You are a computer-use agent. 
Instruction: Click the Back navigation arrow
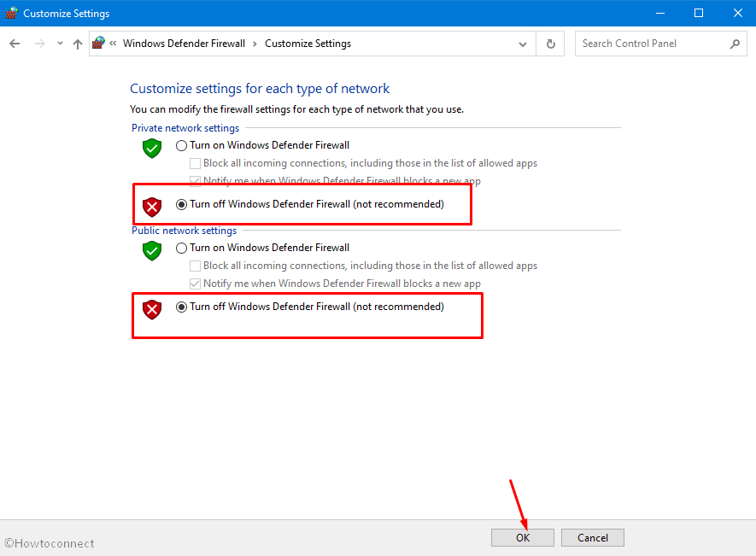pos(15,44)
